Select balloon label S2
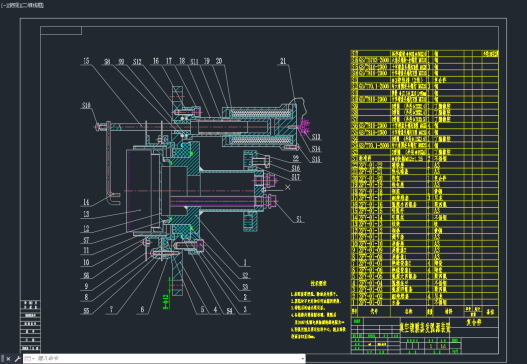 [x=245, y=276]
